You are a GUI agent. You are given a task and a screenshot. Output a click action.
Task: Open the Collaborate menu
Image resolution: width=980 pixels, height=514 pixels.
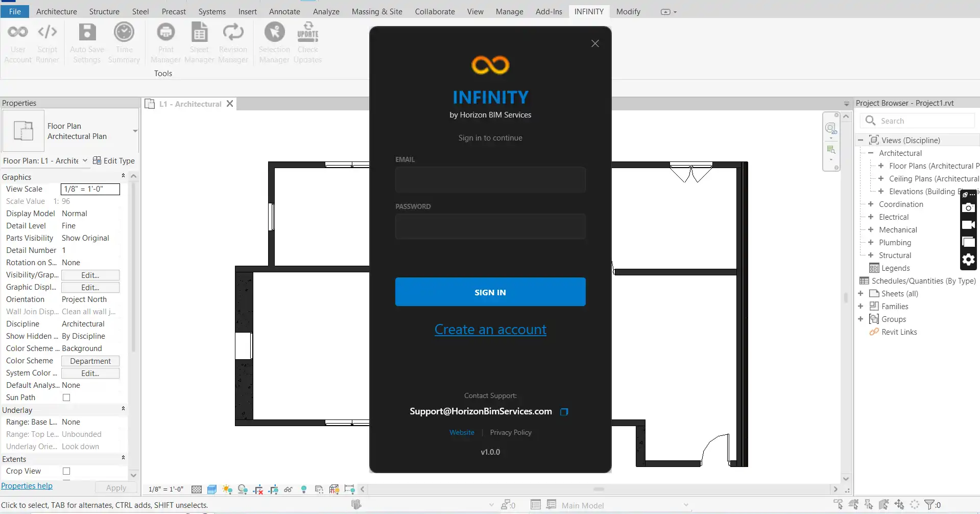434,11
